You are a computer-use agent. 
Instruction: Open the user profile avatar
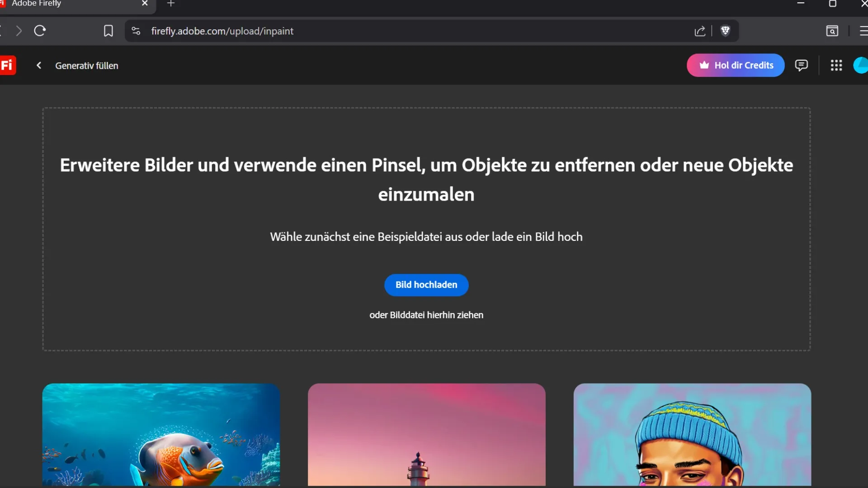860,66
